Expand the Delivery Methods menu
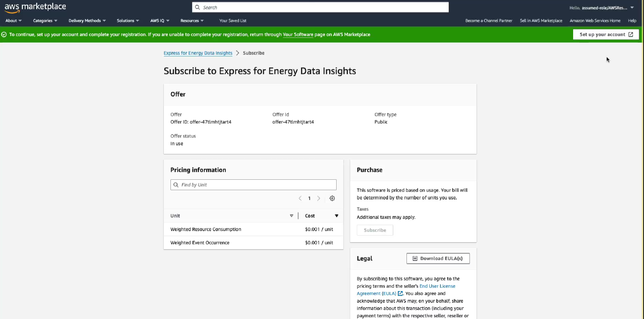This screenshot has height=319, width=644. tap(87, 21)
